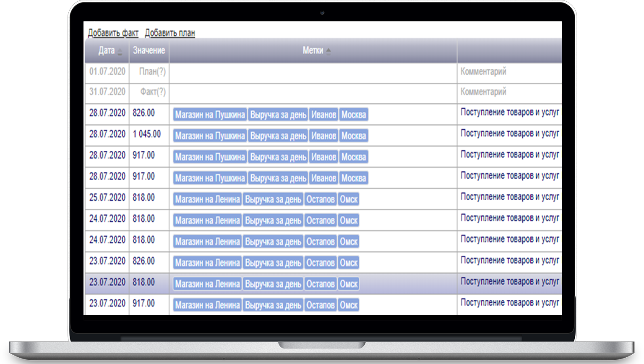The height and width of the screenshot is (364, 644).
Task: Click Остапов tag in the highlighted 23.07.2020 row
Action: pos(320,284)
